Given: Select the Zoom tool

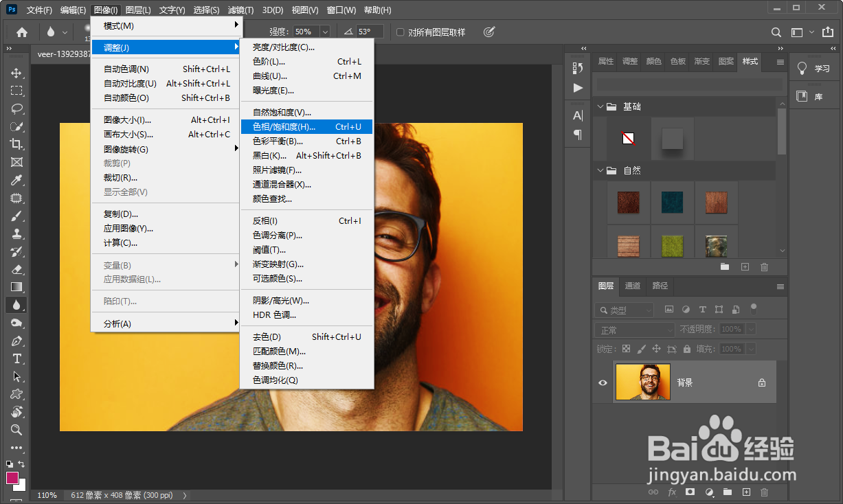Looking at the screenshot, I should pyautogui.click(x=16, y=430).
